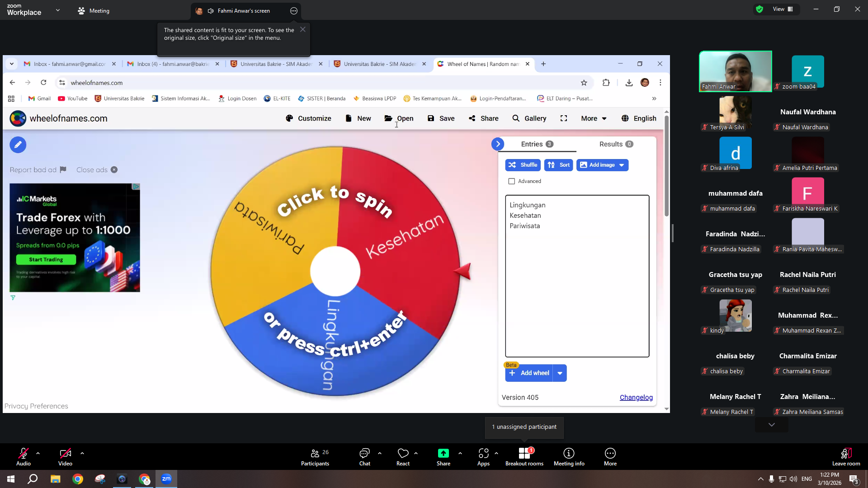Expand the Add image dropdown arrow
This screenshot has height=488, width=868.
(622, 165)
